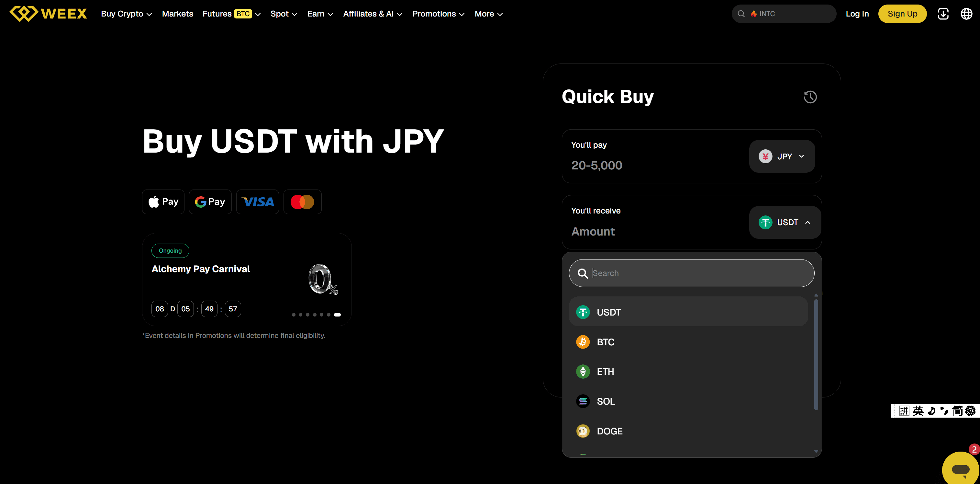Click the download app icon
The height and width of the screenshot is (484, 980).
943,14
